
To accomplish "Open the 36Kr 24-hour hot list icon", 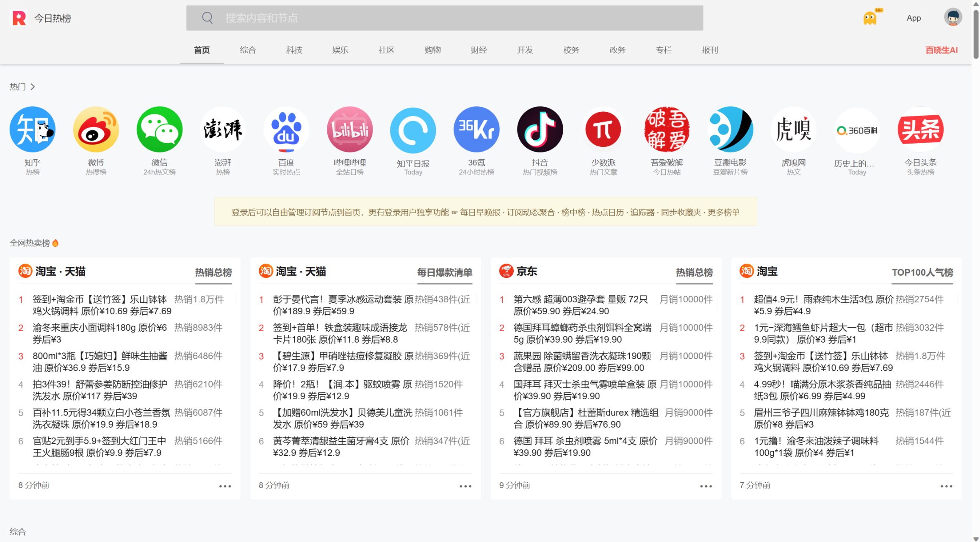I will tap(476, 130).
